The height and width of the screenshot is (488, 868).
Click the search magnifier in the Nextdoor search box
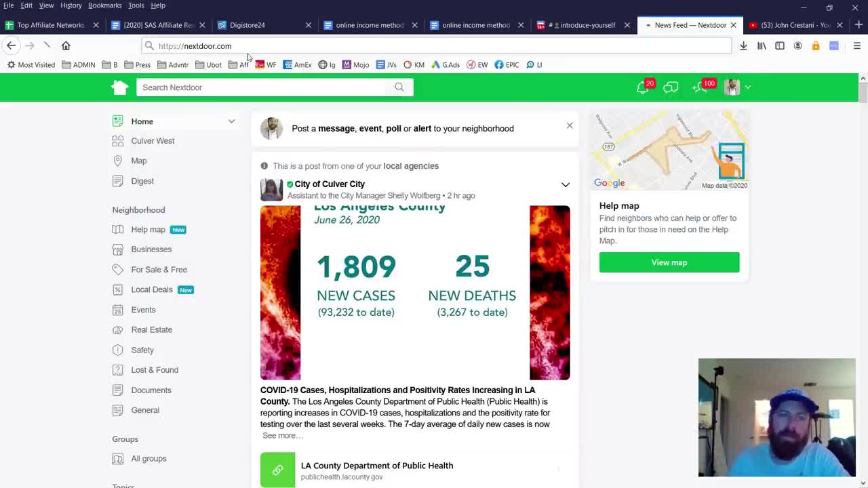[399, 87]
